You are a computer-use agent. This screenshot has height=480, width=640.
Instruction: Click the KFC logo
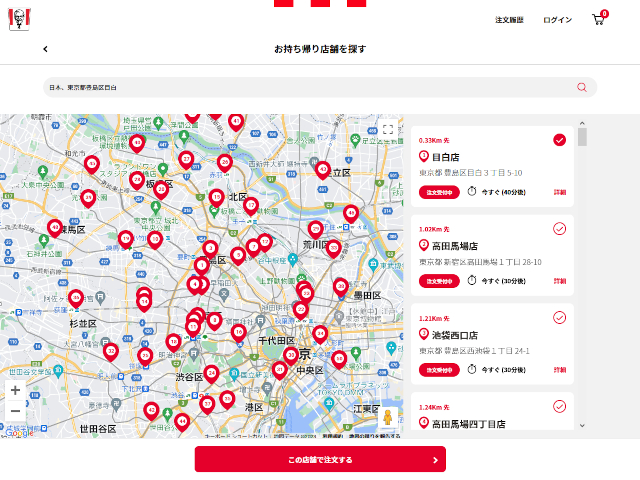pos(19,19)
